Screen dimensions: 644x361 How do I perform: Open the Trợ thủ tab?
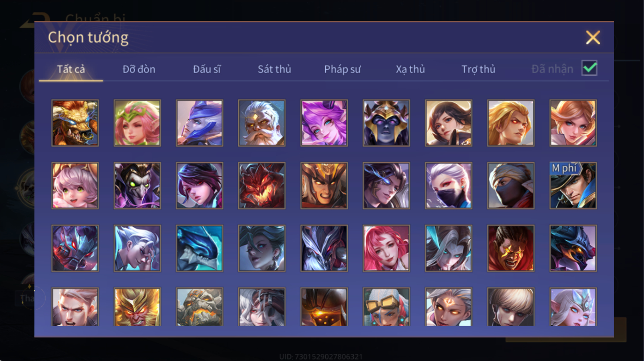click(x=478, y=69)
